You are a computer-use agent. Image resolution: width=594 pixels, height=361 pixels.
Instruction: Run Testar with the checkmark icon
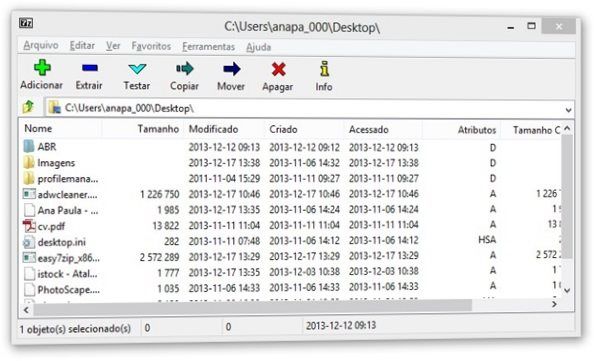click(x=137, y=69)
